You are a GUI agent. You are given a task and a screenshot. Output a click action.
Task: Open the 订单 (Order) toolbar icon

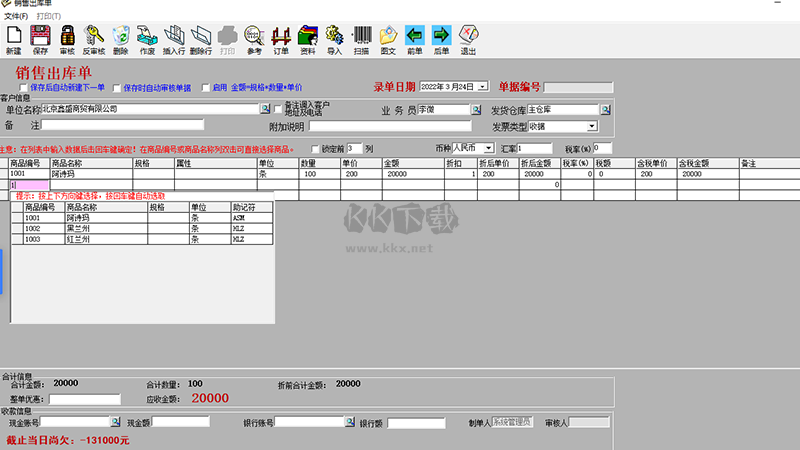281,39
